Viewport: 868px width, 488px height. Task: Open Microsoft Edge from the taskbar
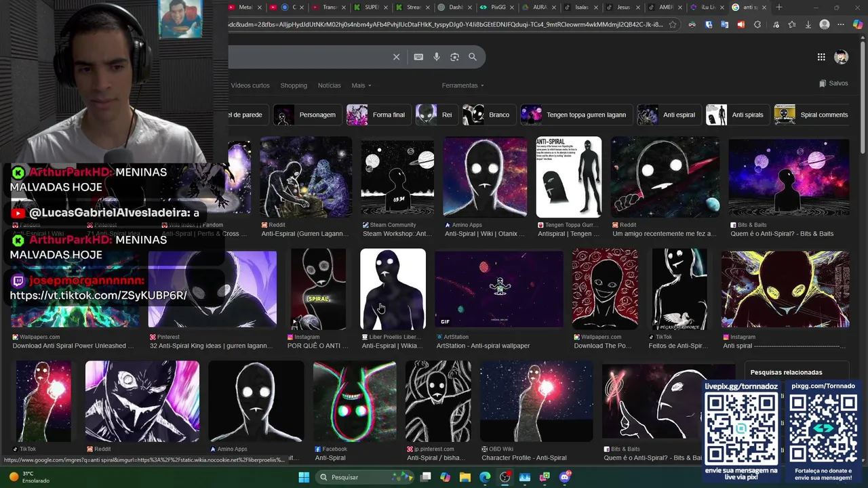point(485,477)
